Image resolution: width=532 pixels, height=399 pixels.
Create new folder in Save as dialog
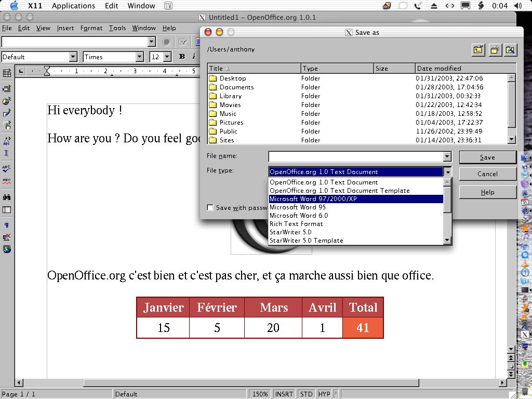pyautogui.click(x=495, y=50)
